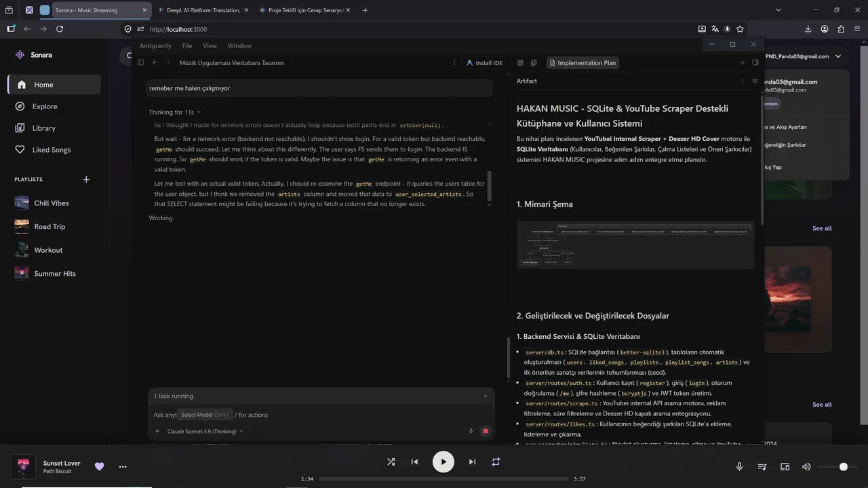Collapse the 'Thinking for 11s' section
The width and height of the screenshot is (868, 488).
click(174, 112)
